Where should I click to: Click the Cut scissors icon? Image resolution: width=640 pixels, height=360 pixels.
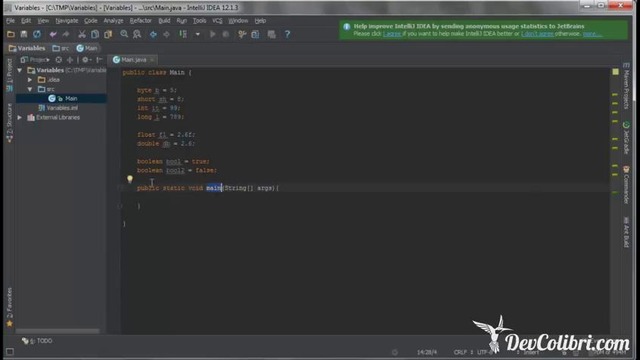tap(82, 34)
